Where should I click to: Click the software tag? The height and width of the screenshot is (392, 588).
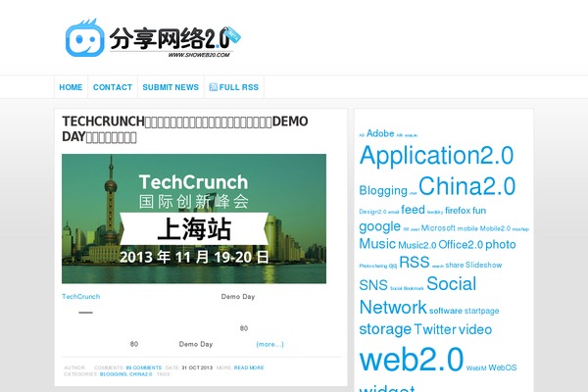click(446, 311)
